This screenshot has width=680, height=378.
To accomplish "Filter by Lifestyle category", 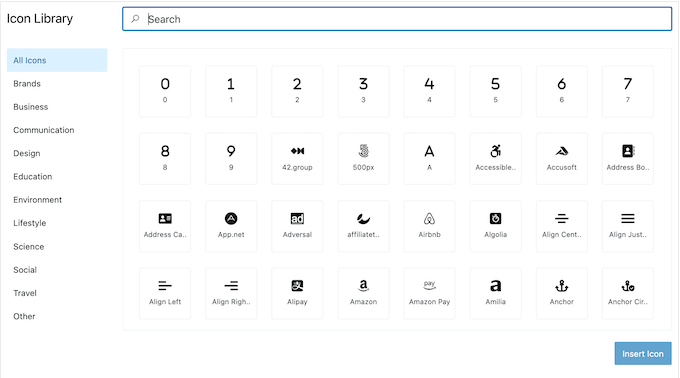I will [57, 223].
